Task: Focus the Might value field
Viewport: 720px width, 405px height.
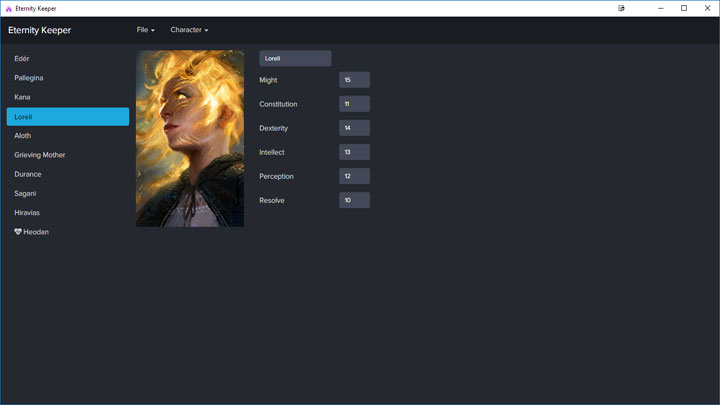Action: pyautogui.click(x=354, y=80)
